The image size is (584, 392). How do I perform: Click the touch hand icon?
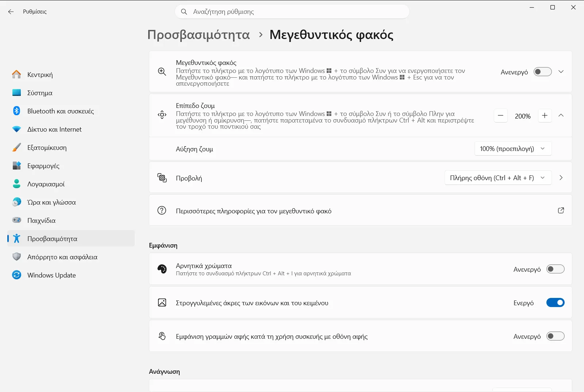(162, 336)
